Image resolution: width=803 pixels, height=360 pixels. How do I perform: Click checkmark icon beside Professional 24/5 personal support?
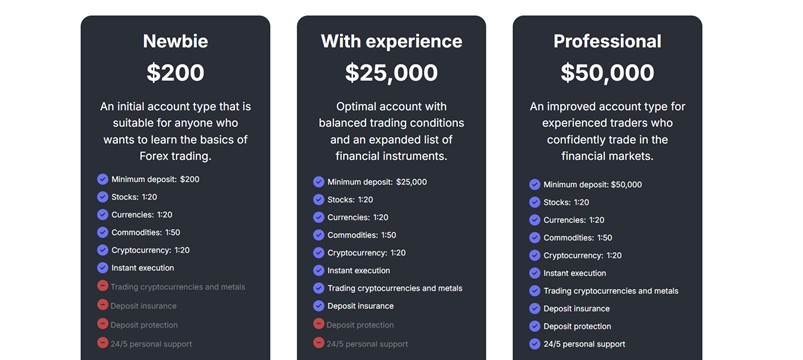pos(535,344)
